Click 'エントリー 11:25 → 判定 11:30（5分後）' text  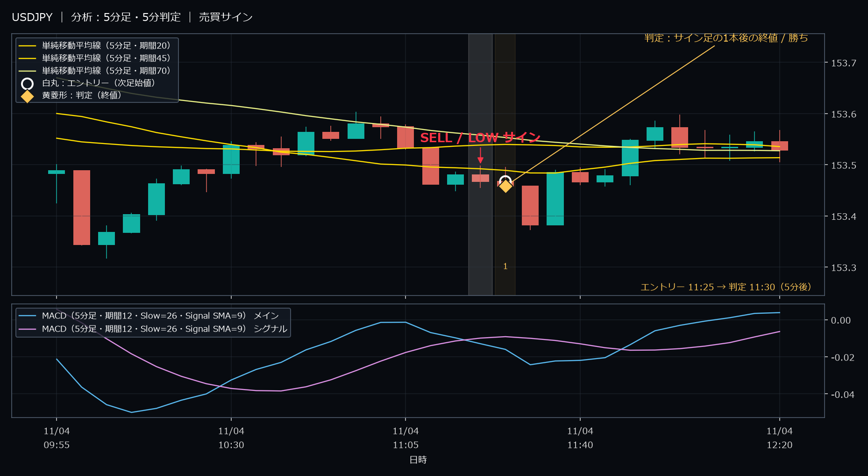point(727,287)
